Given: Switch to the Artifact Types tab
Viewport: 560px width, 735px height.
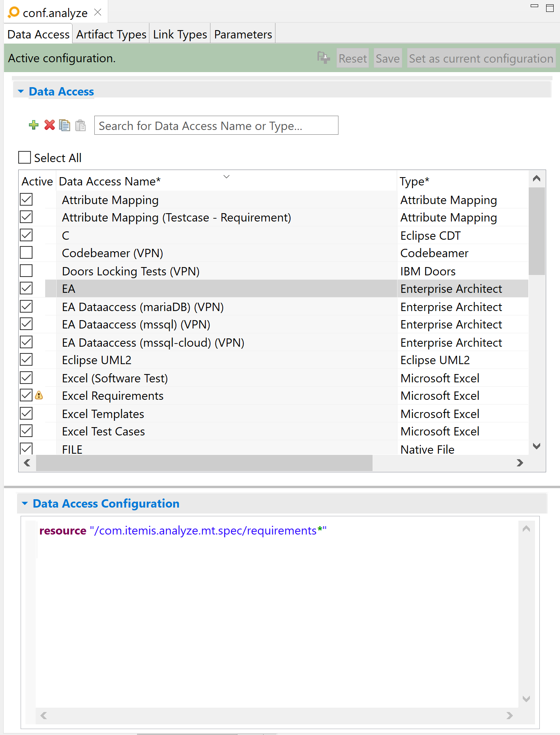Looking at the screenshot, I should [x=111, y=34].
